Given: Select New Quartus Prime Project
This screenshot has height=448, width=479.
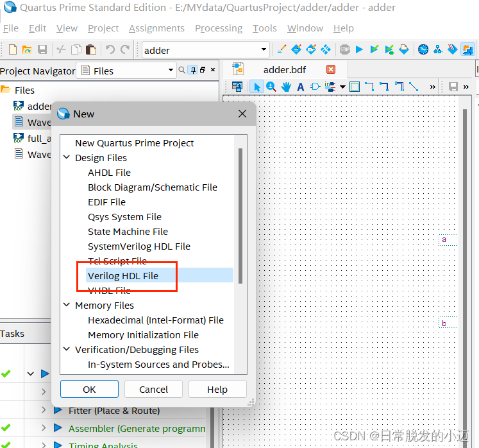Looking at the screenshot, I should pos(135,143).
